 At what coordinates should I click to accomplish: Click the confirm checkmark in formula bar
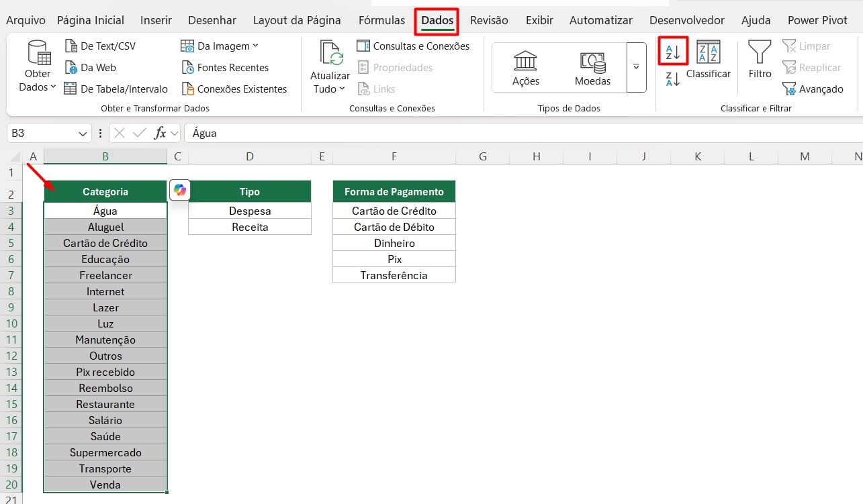coord(140,133)
